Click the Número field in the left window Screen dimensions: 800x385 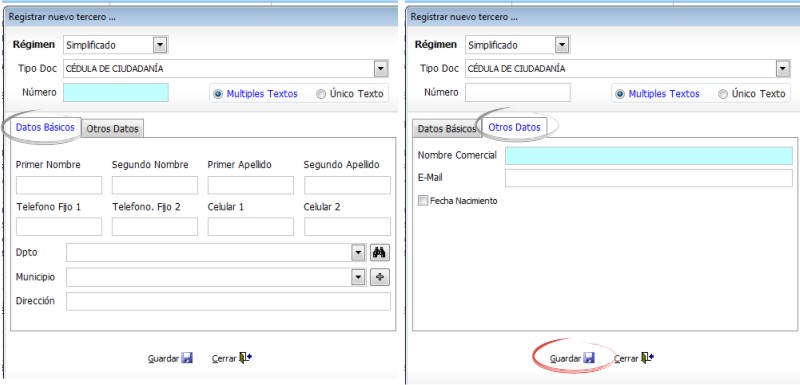[x=116, y=93]
